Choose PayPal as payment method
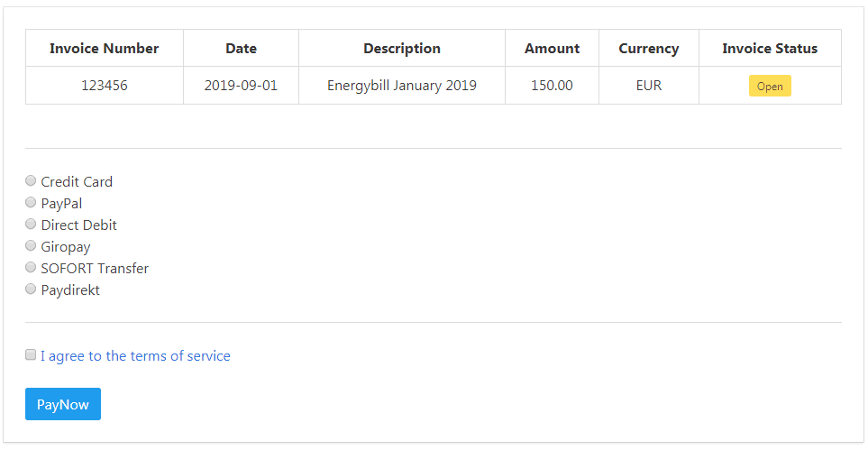 point(31,202)
